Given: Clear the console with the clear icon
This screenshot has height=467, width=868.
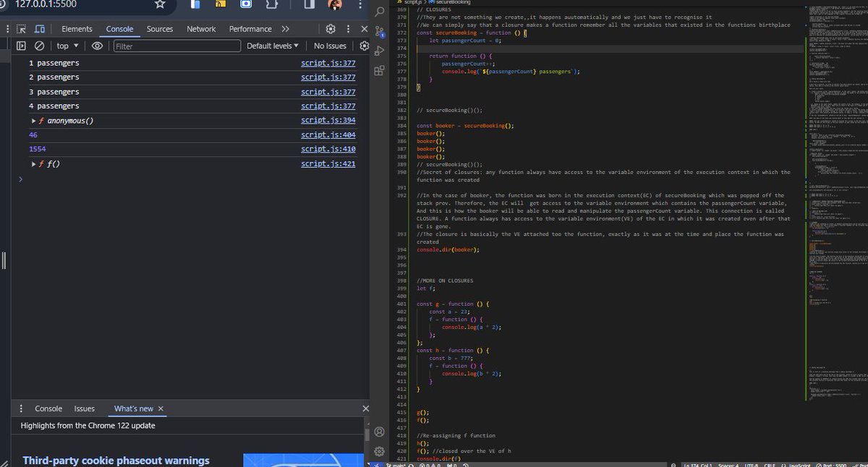Looking at the screenshot, I should coord(38,46).
